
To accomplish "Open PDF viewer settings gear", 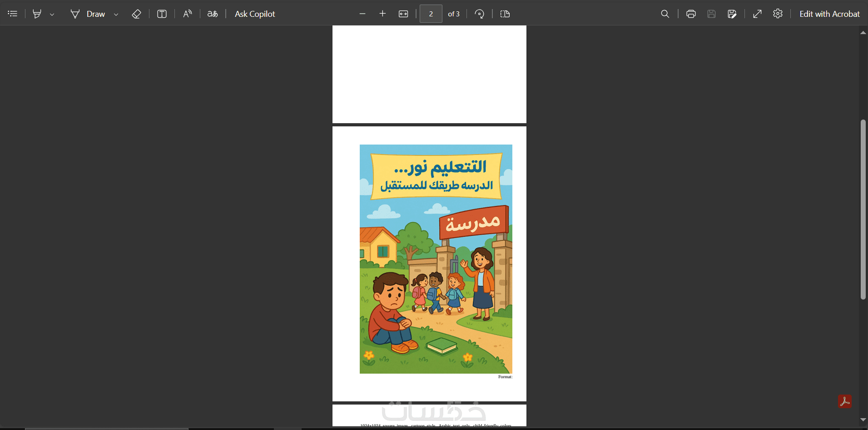I will 778,14.
